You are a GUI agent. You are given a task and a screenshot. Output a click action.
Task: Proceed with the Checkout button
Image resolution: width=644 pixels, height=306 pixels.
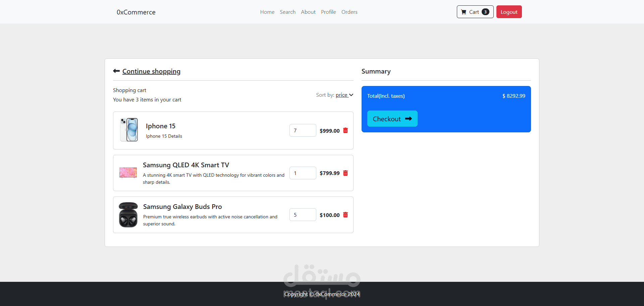[392, 119]
